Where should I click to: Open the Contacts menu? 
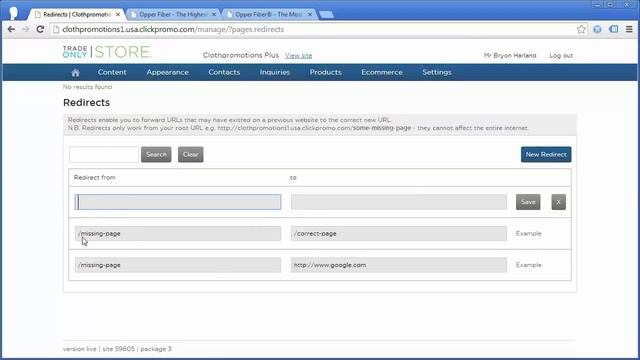click(x=224, y=72)
